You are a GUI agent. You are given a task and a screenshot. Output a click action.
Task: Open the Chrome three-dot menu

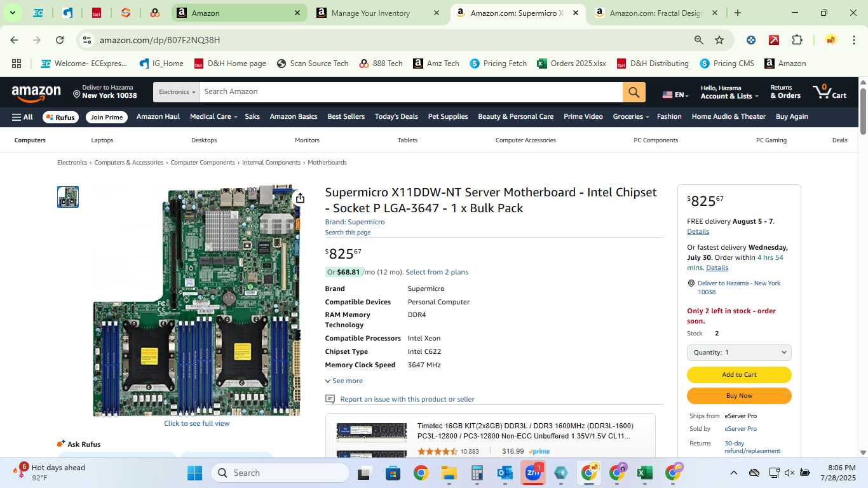coord(853,40)
